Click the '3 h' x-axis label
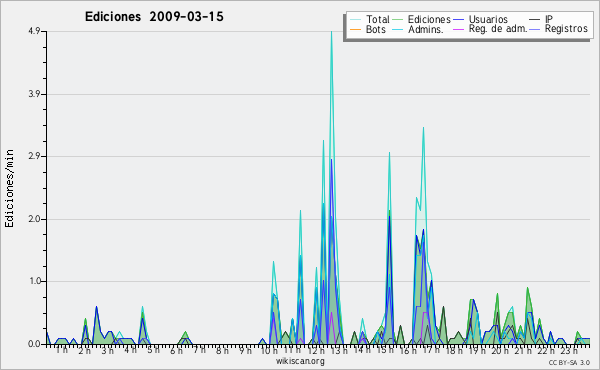The width and height of the screenshot is (600, 370). (x=108, y=350)
